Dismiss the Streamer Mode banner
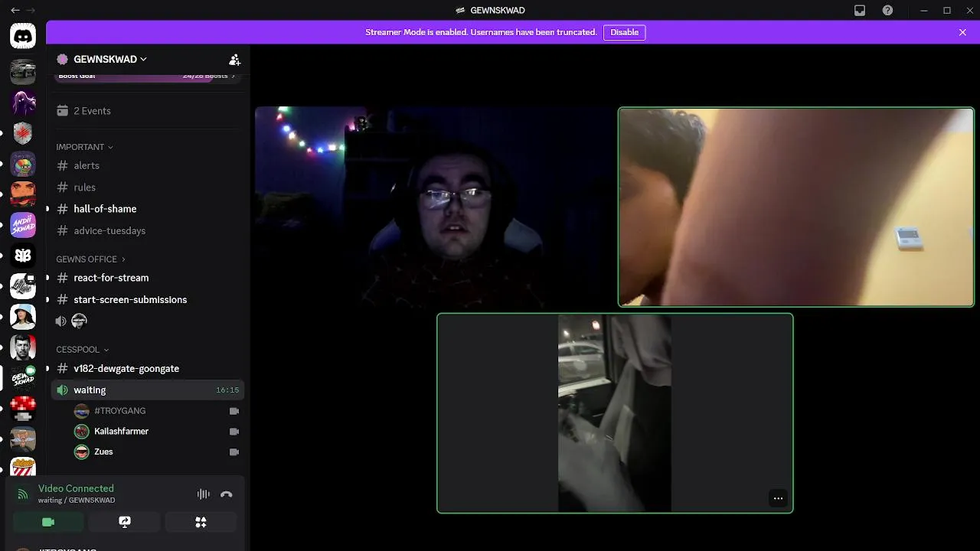Viewport: 980px width, 551px height. (962, 32)
